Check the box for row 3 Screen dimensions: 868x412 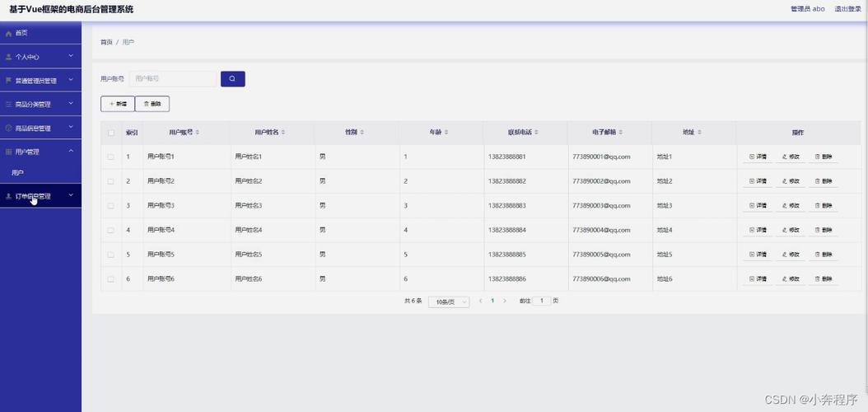[x=110, y=205]
